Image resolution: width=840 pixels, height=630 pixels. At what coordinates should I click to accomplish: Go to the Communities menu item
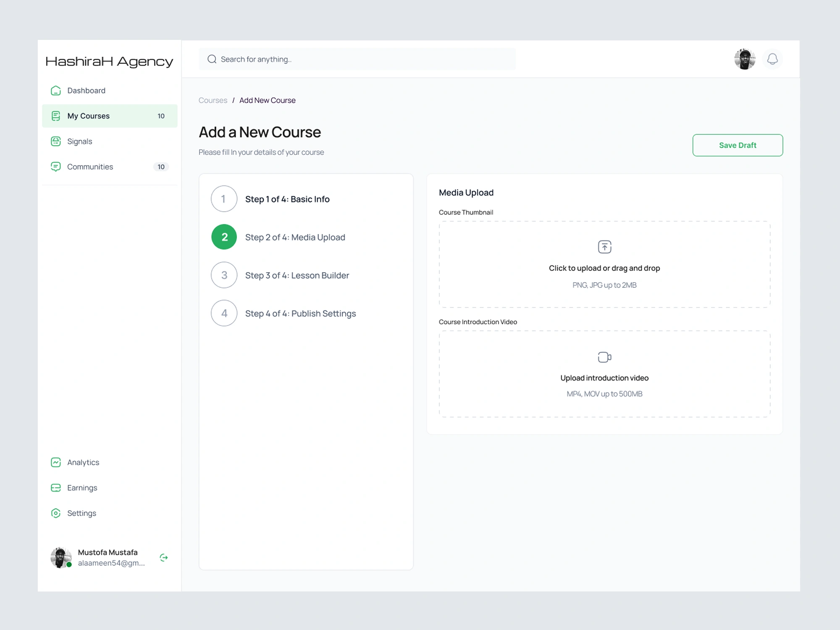[x=90, y=167]
